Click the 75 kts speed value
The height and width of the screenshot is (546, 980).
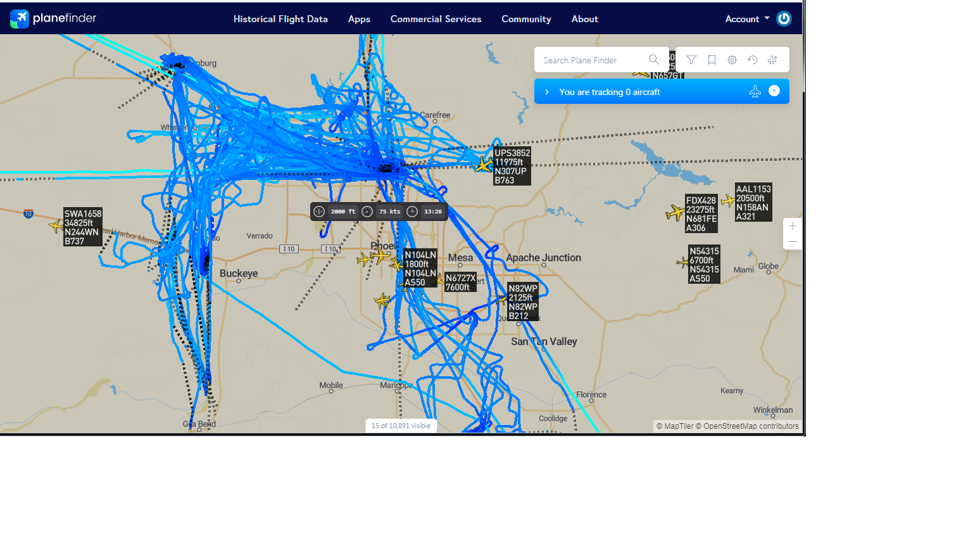click(390, 212)
